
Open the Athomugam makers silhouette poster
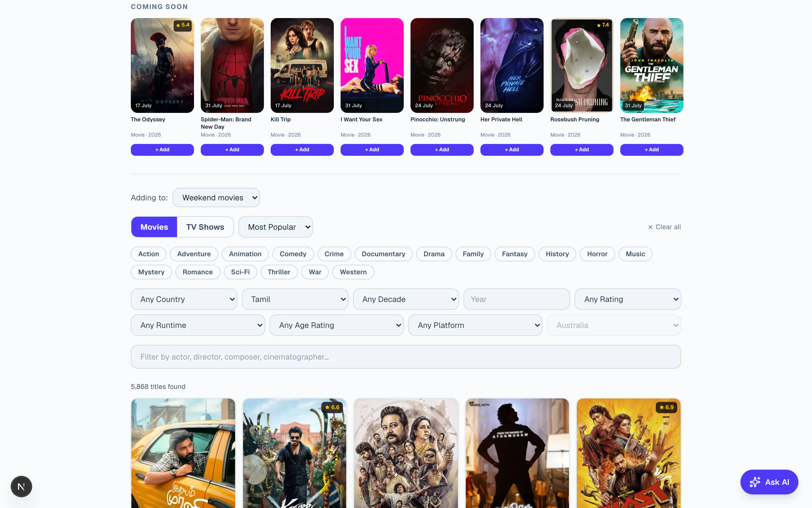517,453
